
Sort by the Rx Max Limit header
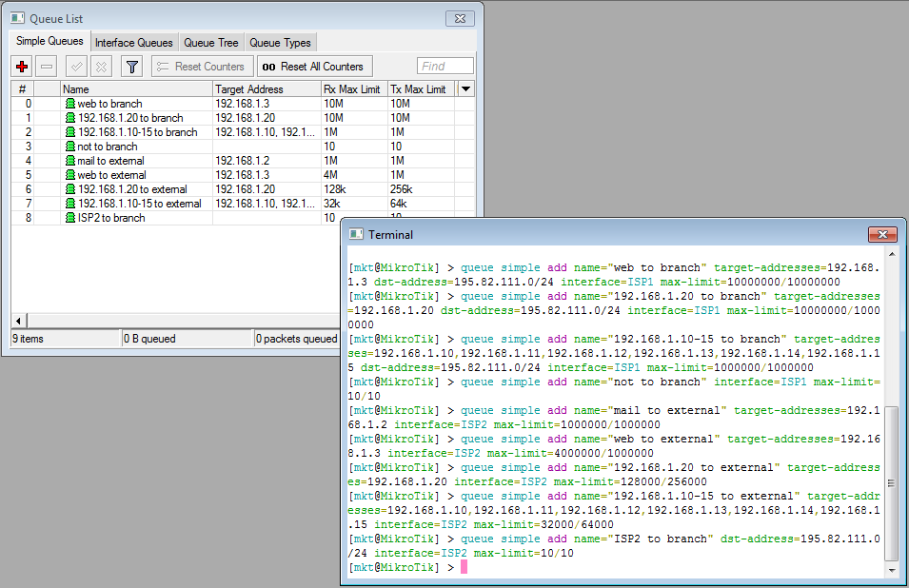[354, 89]
